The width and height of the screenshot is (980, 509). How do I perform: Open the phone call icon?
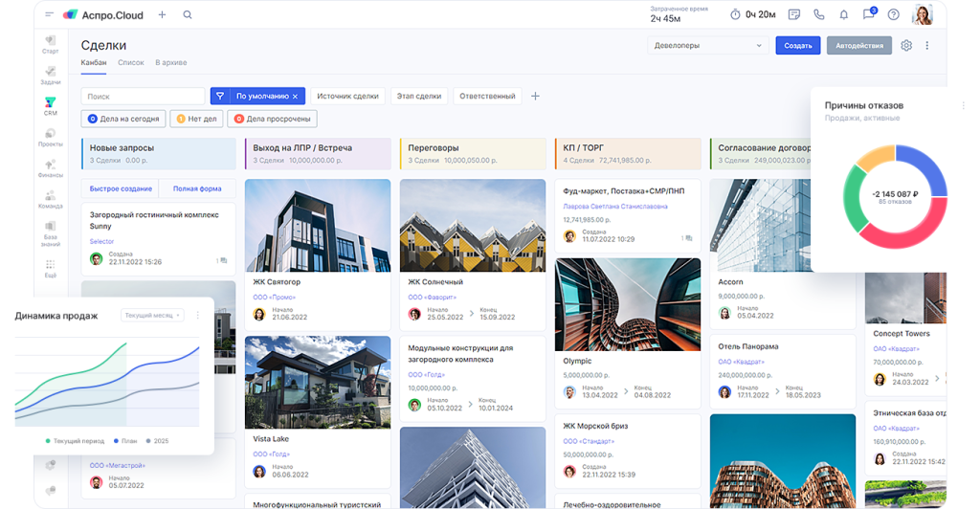(x=818, y=14)
